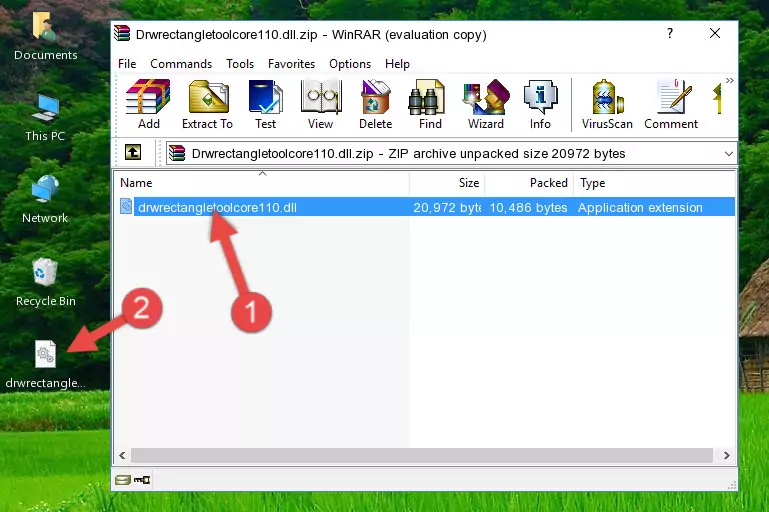
Task: Go up one folder level
Action: click(x=133, y=153)
